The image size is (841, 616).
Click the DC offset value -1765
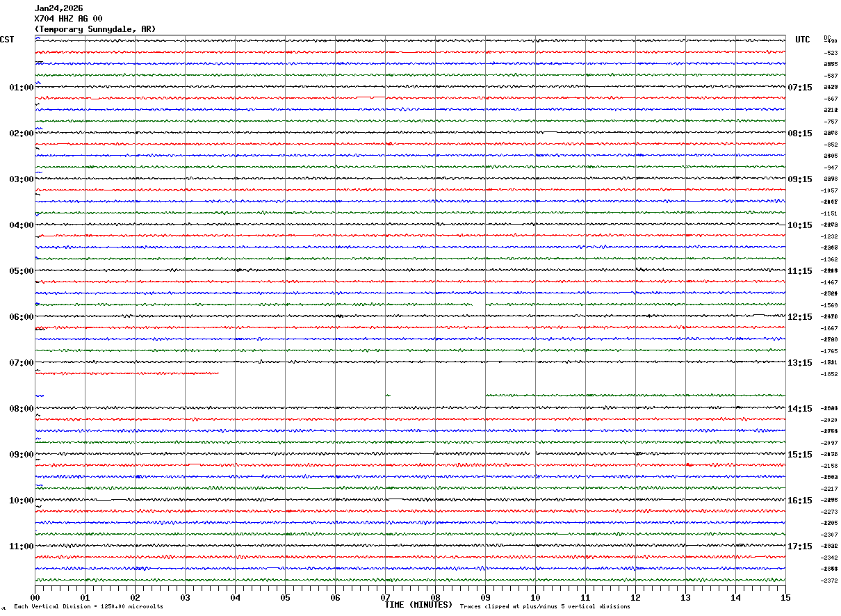click(830, 351)
